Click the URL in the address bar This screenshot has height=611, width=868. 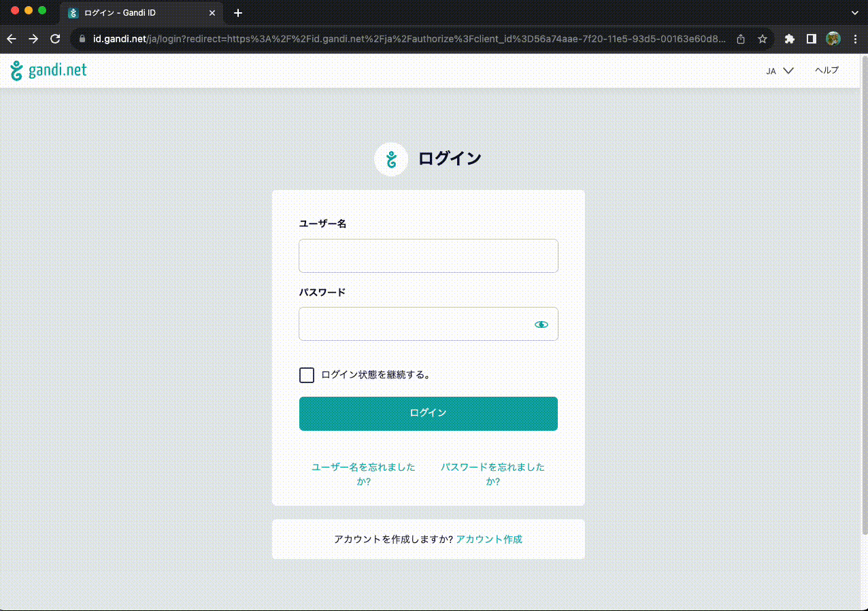408,39
